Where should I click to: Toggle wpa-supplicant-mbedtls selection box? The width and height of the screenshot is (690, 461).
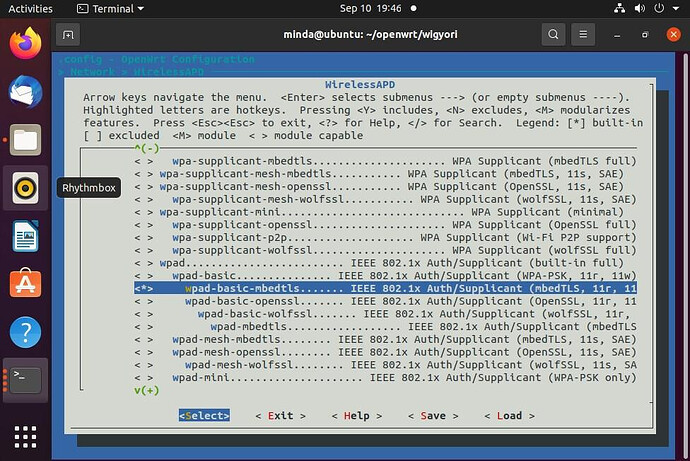[144, 161]
